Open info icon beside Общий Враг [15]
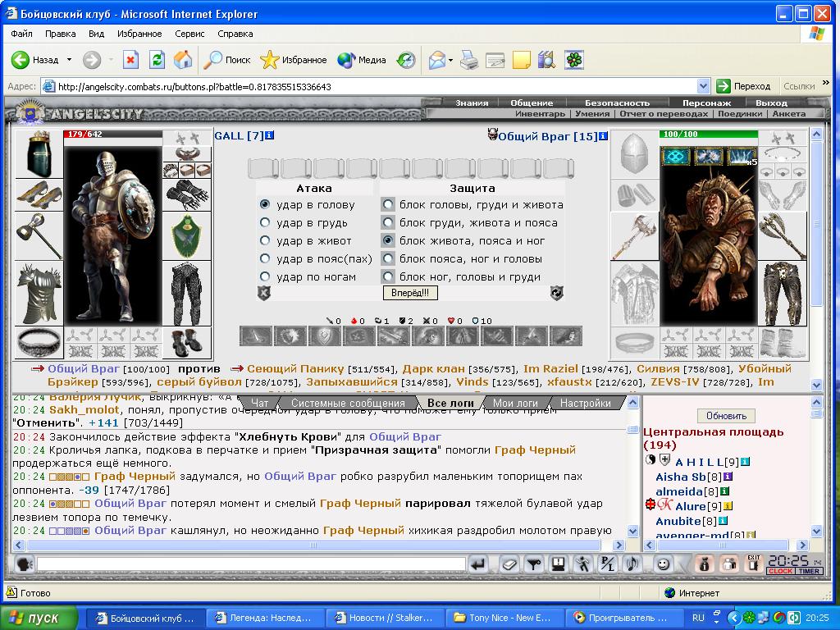 (603, 136)
